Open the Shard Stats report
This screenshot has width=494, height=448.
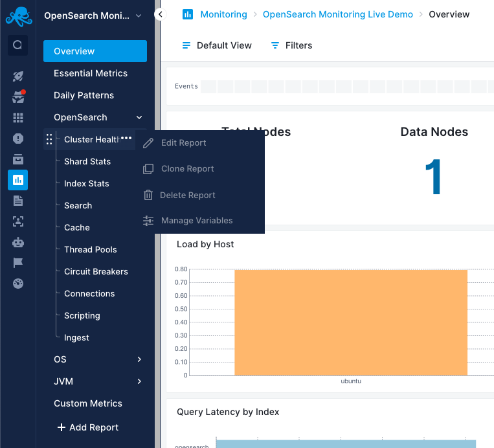(87, 161)
